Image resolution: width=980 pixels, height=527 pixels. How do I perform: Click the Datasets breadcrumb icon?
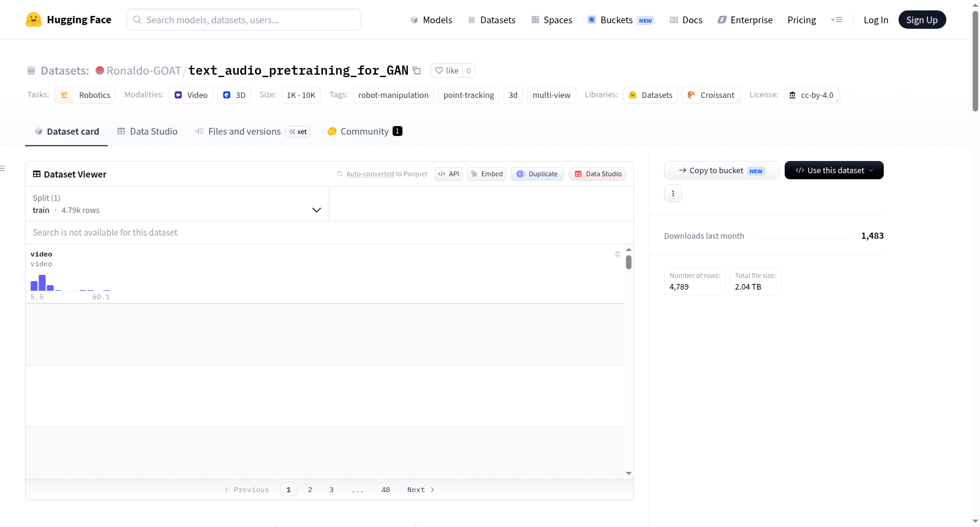click(x=31, y=70)
